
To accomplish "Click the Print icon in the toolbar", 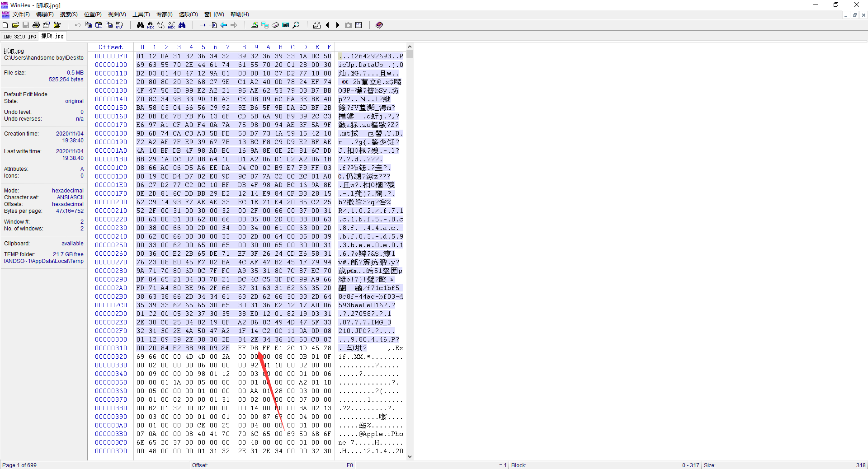I will [x=36, y=25].
